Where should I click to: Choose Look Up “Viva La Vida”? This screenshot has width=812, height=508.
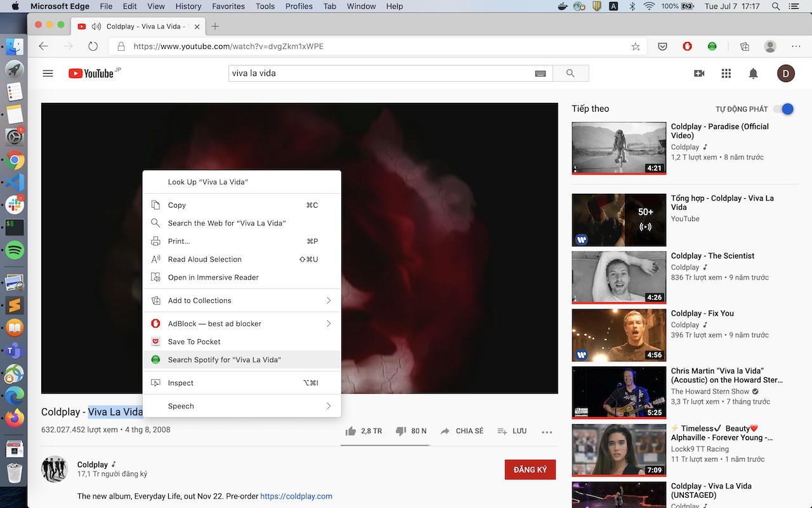point(242,182)
